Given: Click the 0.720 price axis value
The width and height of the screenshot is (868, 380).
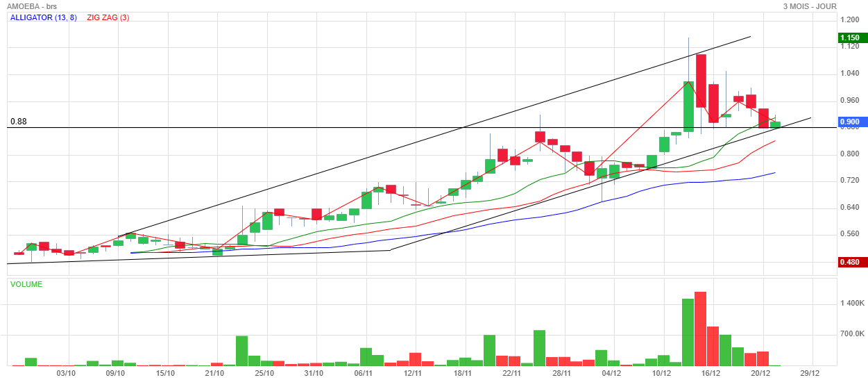Looking at the screenshot, I should pos(850,180).
